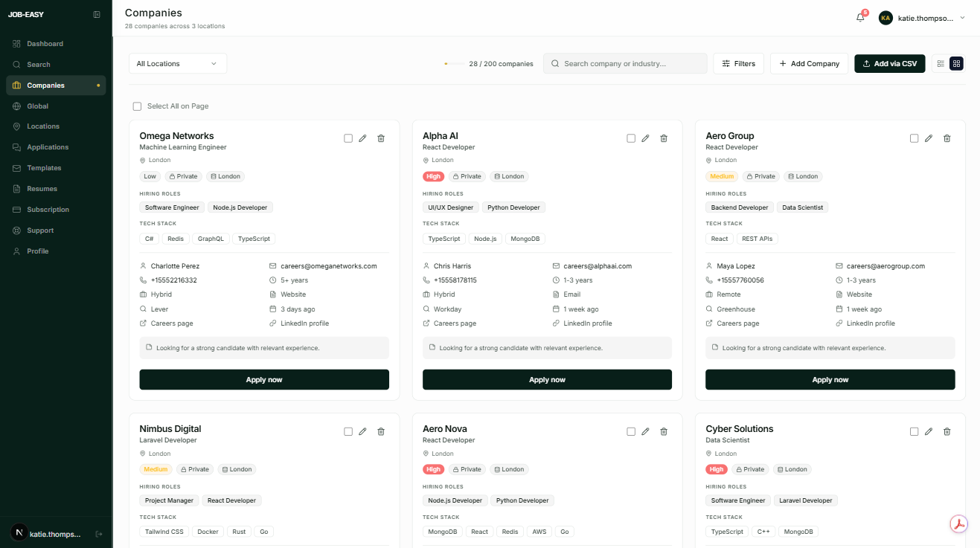Open Resumes in sidebar
The image size is (980, 548).
[56, 189]
